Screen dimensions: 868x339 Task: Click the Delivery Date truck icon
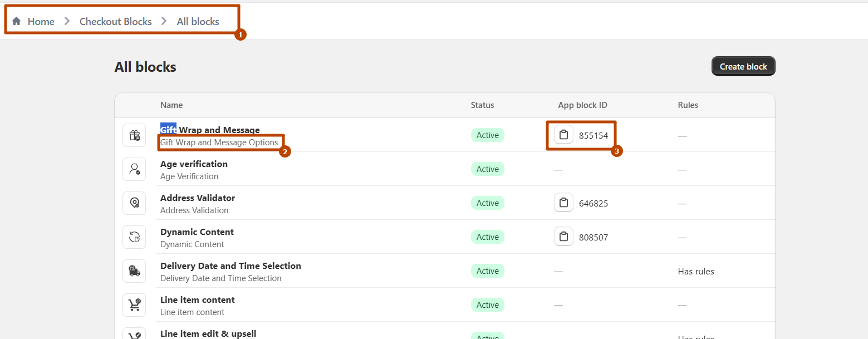pos(134,271)
